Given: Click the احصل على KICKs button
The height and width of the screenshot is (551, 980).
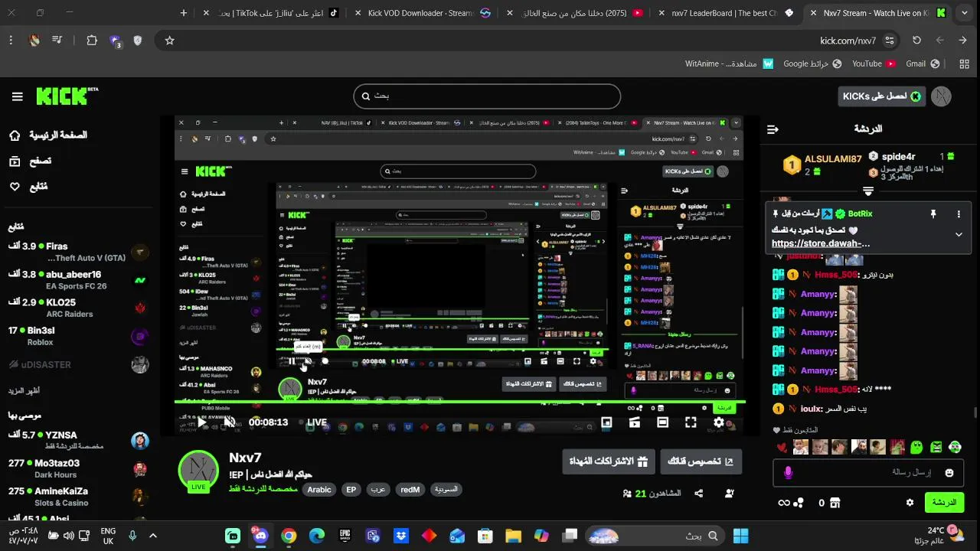Looking at the screenshot, I should [882, 96].
